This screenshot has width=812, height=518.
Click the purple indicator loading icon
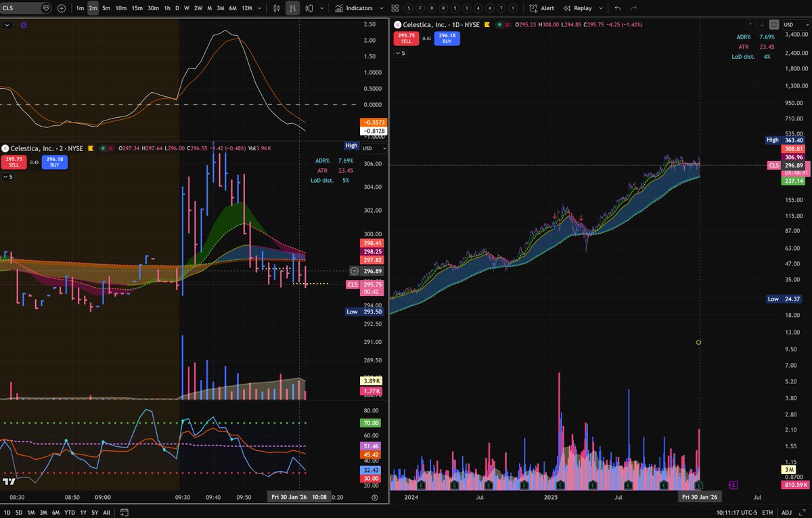coord(24,25)
